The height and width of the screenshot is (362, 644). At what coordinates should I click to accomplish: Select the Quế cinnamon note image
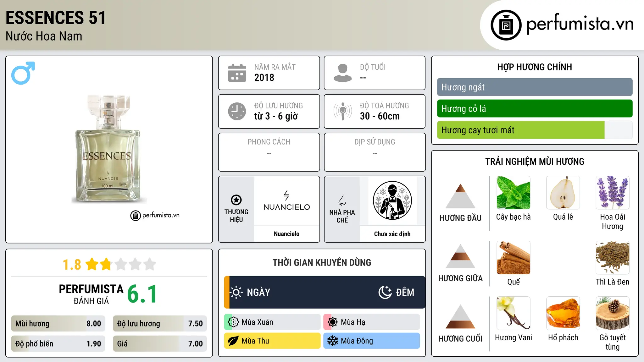(514, 258)
